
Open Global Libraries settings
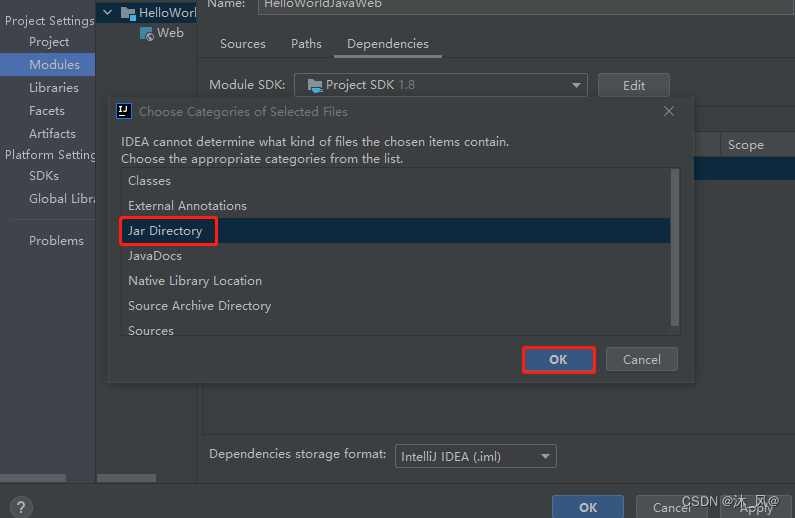point(62,199)
